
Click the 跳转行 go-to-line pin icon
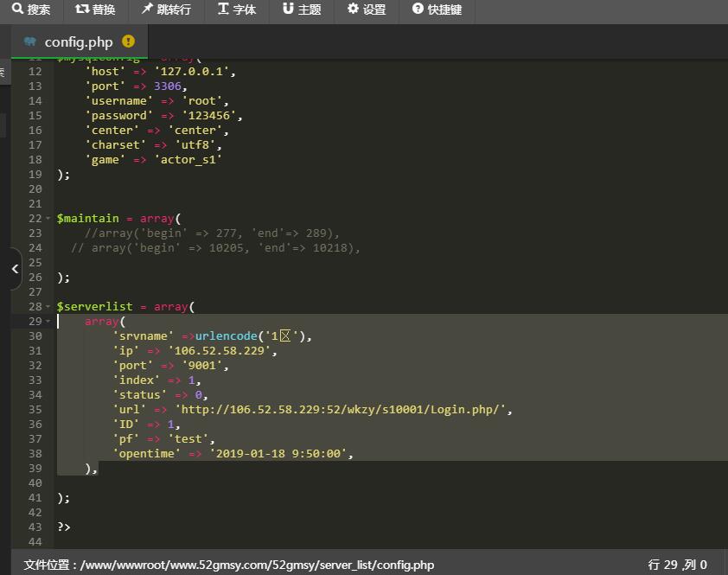point(148,10)
